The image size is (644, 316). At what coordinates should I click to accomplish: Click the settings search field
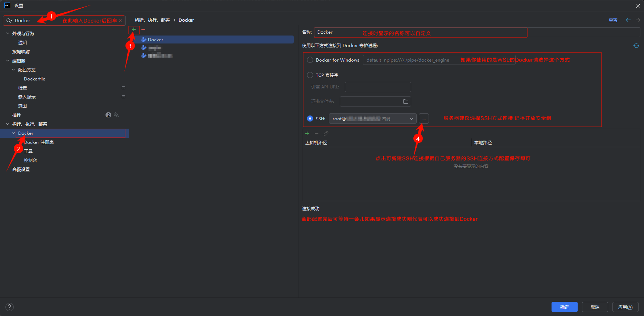pyautogui.click(x=64, y=21)
